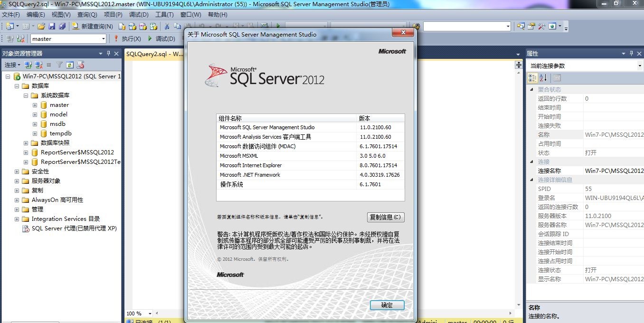Expand the 安全性 folder node
This screenshot has width=644, height=323.
(x=17, y=171)
